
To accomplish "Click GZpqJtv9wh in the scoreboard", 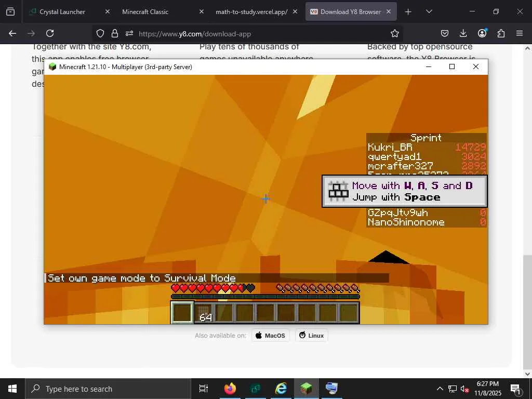I will (x=397, y=212).
